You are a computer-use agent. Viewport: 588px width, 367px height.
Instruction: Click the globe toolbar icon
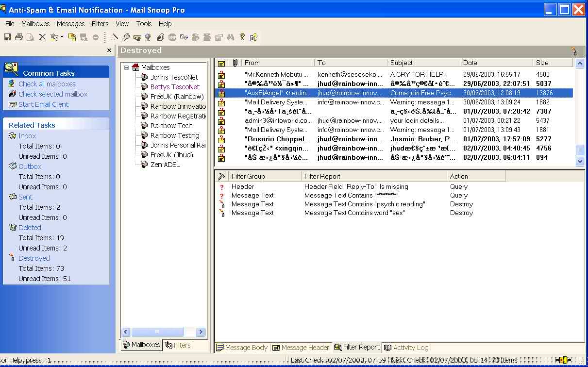coord(148,37)
